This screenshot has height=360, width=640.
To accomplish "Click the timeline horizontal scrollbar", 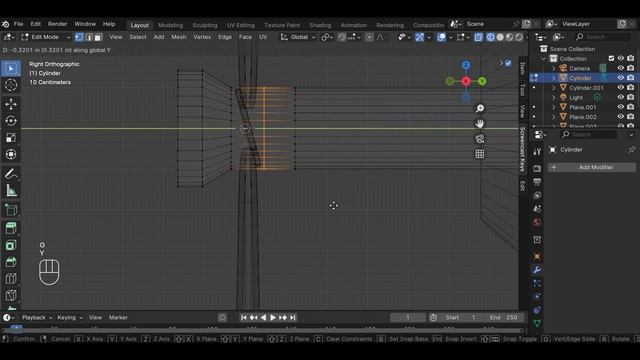I will [261, 330].
